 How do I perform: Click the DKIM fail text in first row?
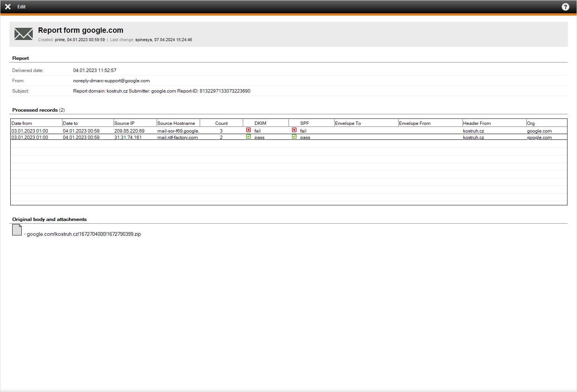258,131
